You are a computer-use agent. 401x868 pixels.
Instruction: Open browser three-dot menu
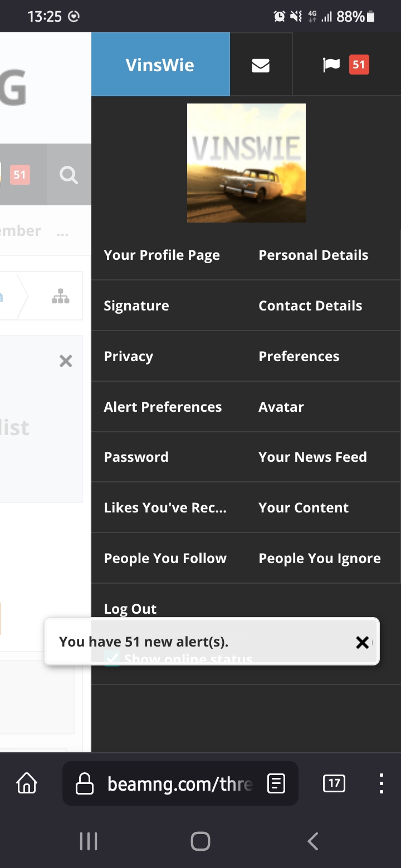pos(381,783)
